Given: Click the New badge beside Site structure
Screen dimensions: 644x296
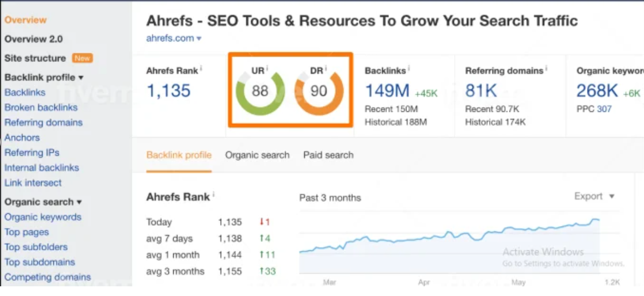Looking at the screenshot, I should pos(82,58).
